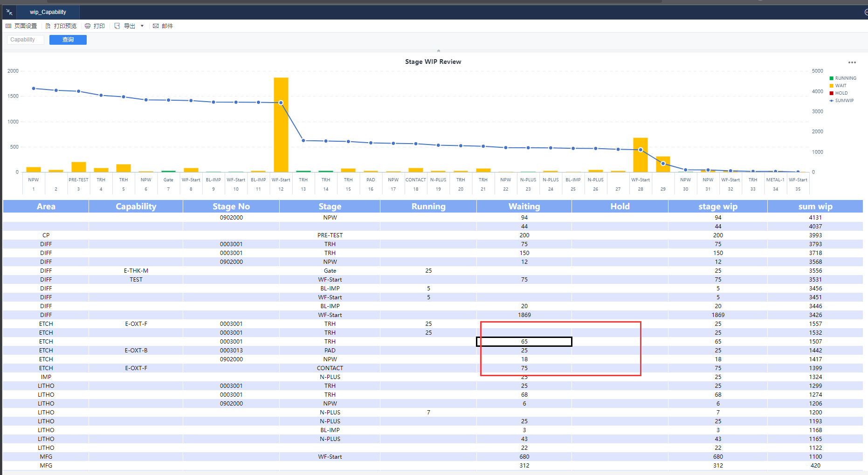Screen dimensions: 868x475
Task: Focus the Capability filter input
Action: (26, 40)
